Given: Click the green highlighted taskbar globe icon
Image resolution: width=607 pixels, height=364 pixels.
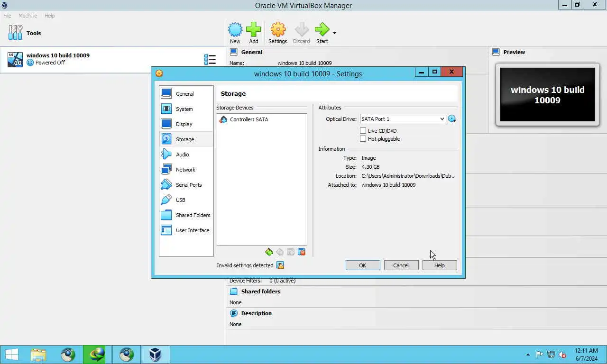Looking at the screenshot, I should [x=97, y=355].
